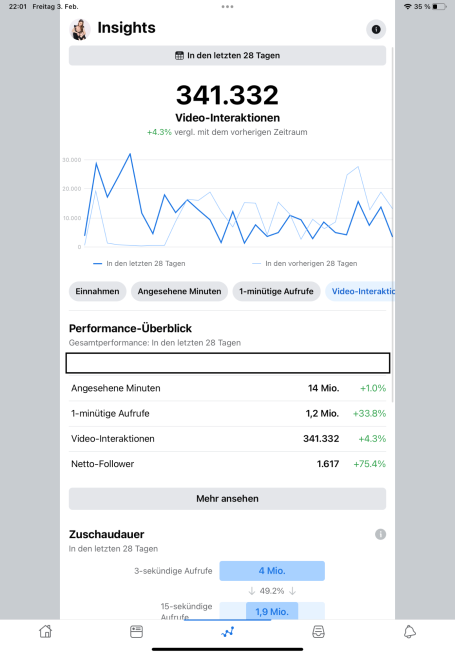
Task: Tap the 15-sekündige 1,9 Mio. bar
Action: (x=272, y=611)
